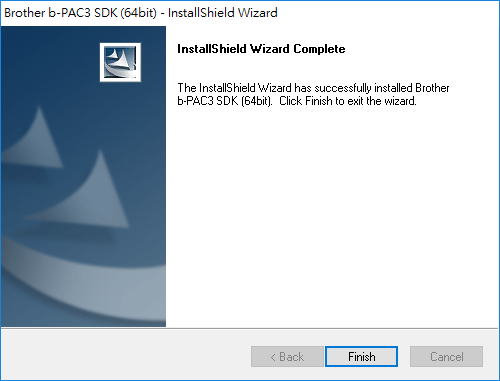500x381 pixels.
Task: Click "InstallShield Wizard" words in title bar
Action: click(x=223, y=13)
